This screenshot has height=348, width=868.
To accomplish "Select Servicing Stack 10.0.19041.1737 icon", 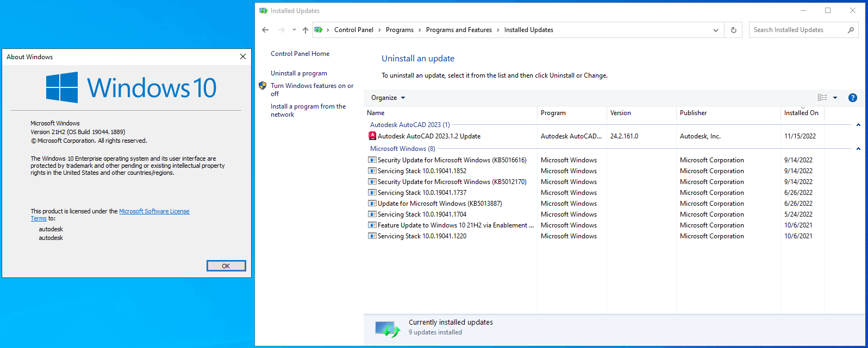I will click(372, 193).
